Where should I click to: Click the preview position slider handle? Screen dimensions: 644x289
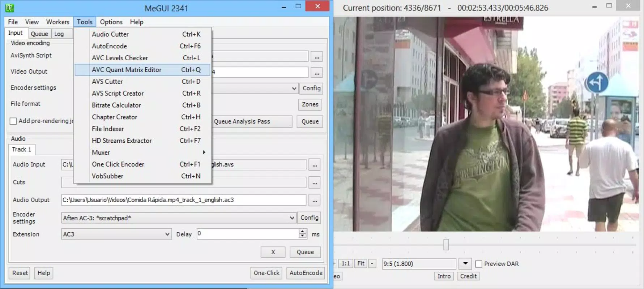(x=446, y=245)
